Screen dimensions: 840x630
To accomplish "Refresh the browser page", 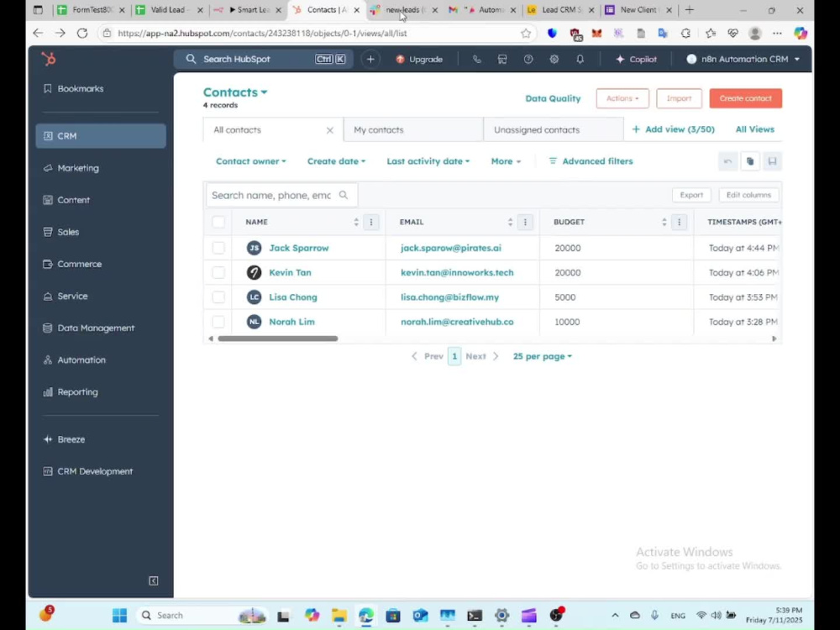I will [82, 34].
